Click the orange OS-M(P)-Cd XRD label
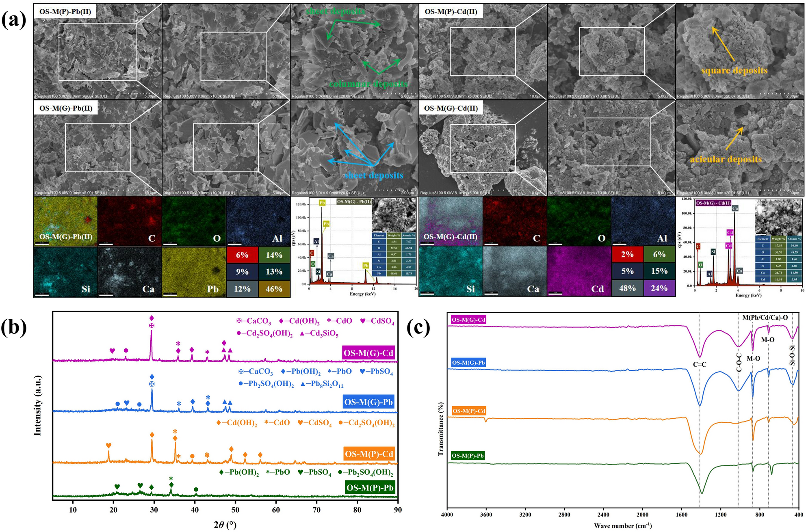806x532 pixels. pyautogui.click(x=369, y=454)
